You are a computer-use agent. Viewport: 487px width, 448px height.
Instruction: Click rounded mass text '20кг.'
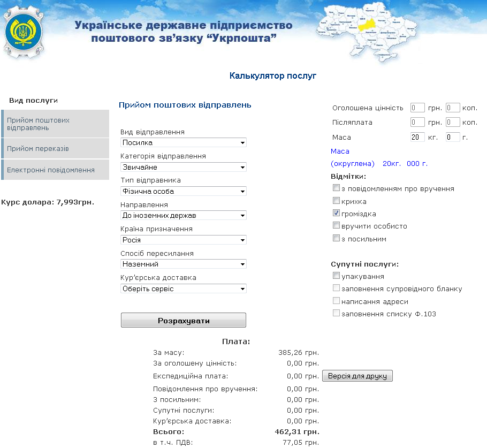(392, 164)
